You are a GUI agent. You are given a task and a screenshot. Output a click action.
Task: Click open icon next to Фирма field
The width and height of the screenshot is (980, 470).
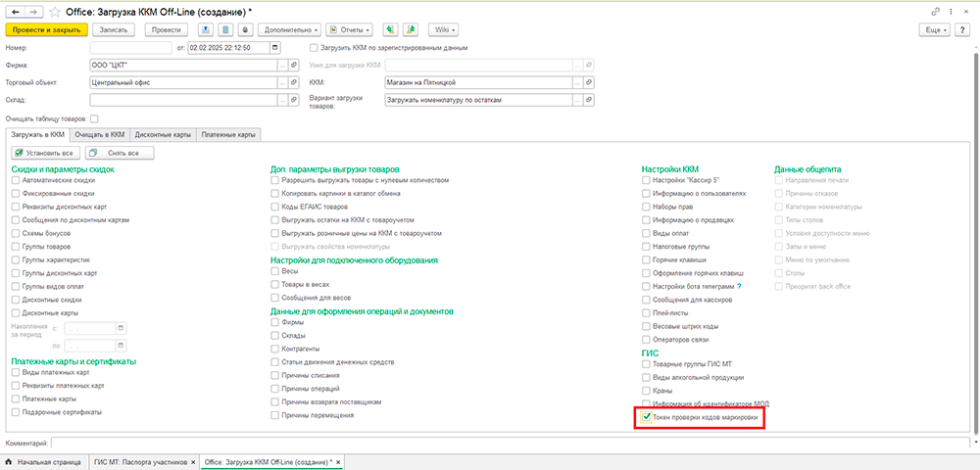coord(294,65)
